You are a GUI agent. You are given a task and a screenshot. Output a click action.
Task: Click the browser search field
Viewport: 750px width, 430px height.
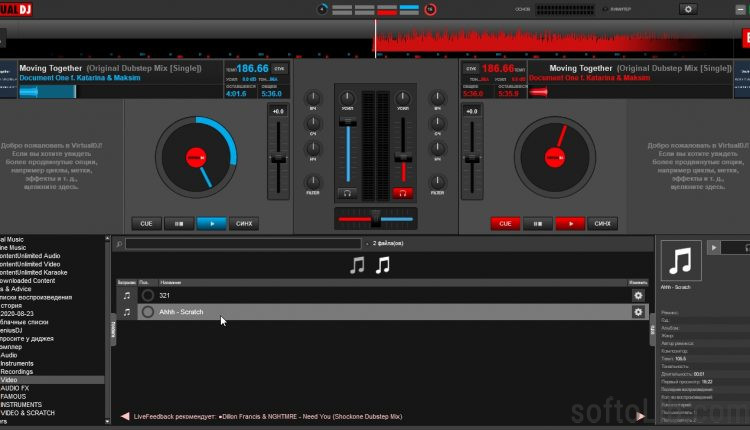point(243,243)
